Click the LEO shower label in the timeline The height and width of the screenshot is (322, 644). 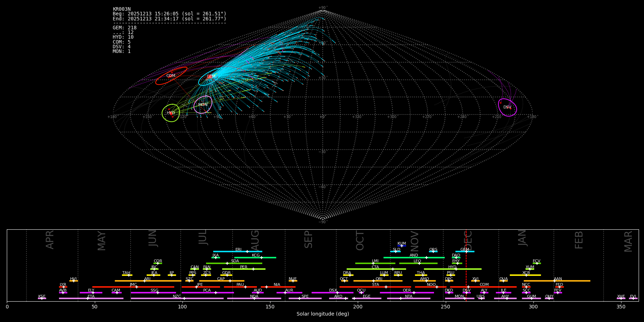417,261
